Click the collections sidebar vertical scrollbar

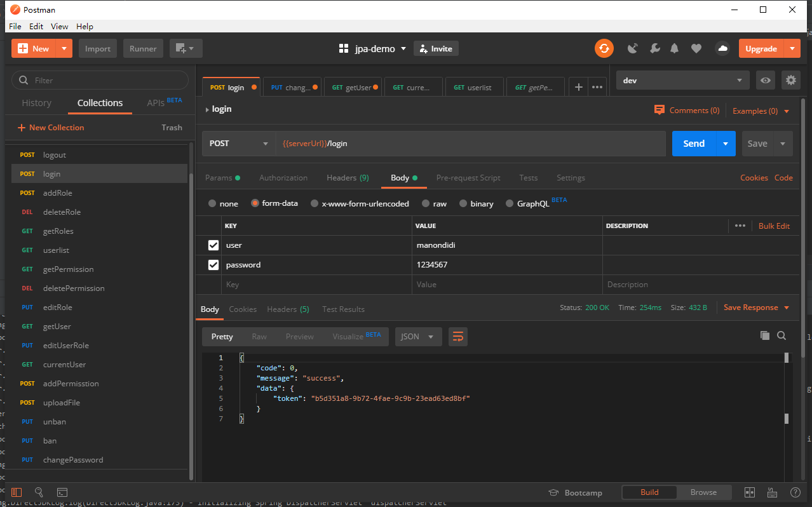pyautogui.click(x=192, y=327)
